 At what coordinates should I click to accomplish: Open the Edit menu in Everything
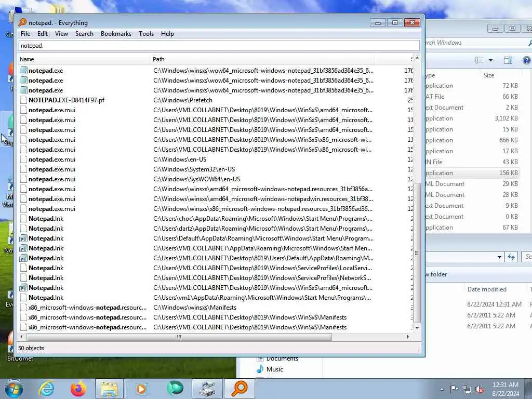(x=43, y=34)
